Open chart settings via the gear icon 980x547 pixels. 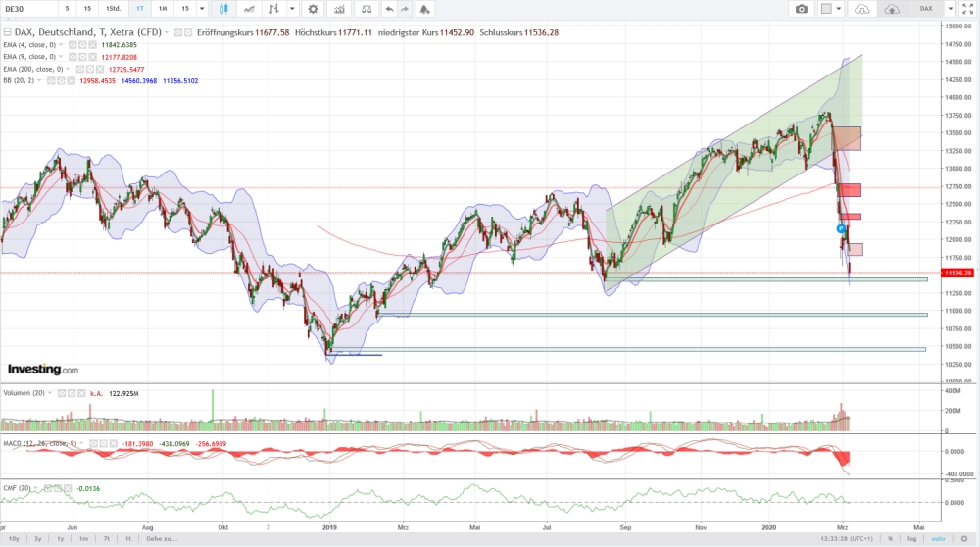click(314, 9)
